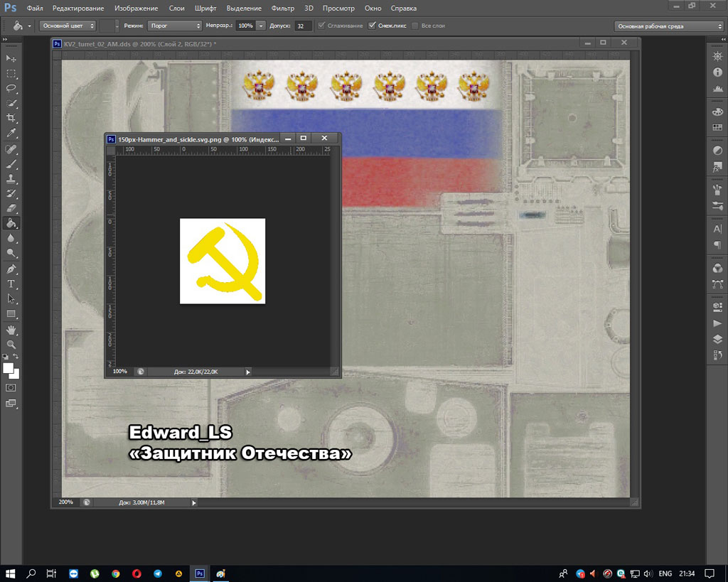The width and height of the screenshot is (728, 582).
Task: Open the Color palette panel icon
Action: (717, 112)
